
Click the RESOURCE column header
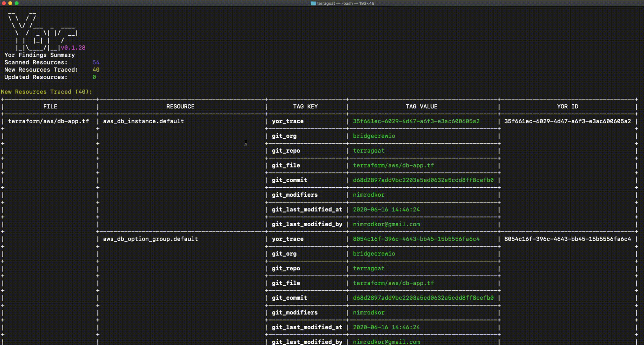click(180, 107)
